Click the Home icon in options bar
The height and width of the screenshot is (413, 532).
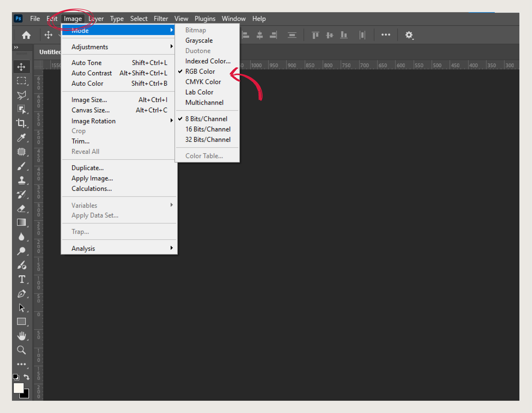(x=26, y=35)
